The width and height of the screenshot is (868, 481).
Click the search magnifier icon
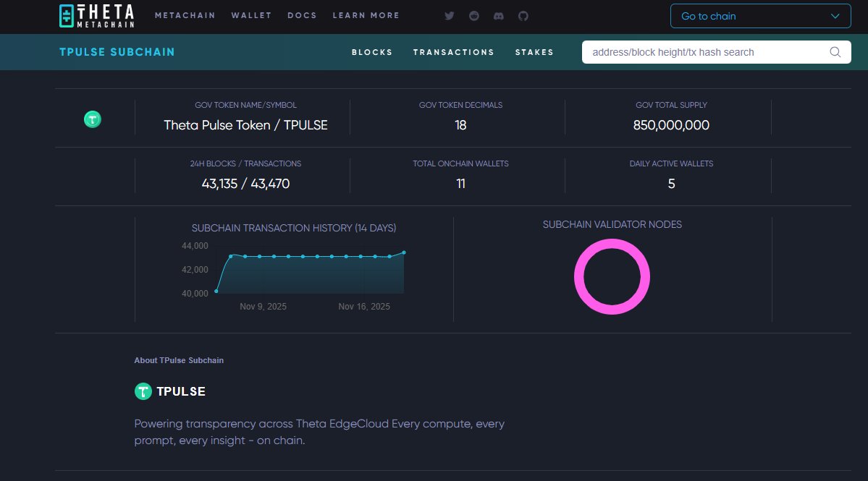(835, 52)
